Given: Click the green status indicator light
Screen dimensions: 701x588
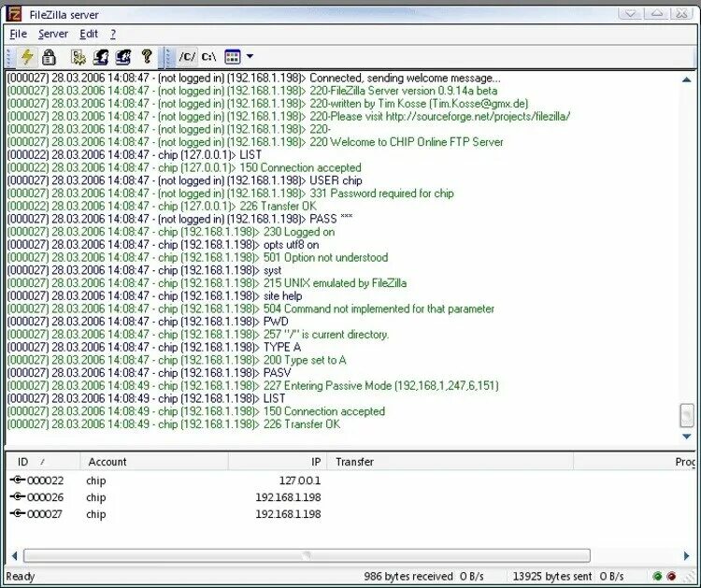Looking at the screenshot, I should point(658,576).
